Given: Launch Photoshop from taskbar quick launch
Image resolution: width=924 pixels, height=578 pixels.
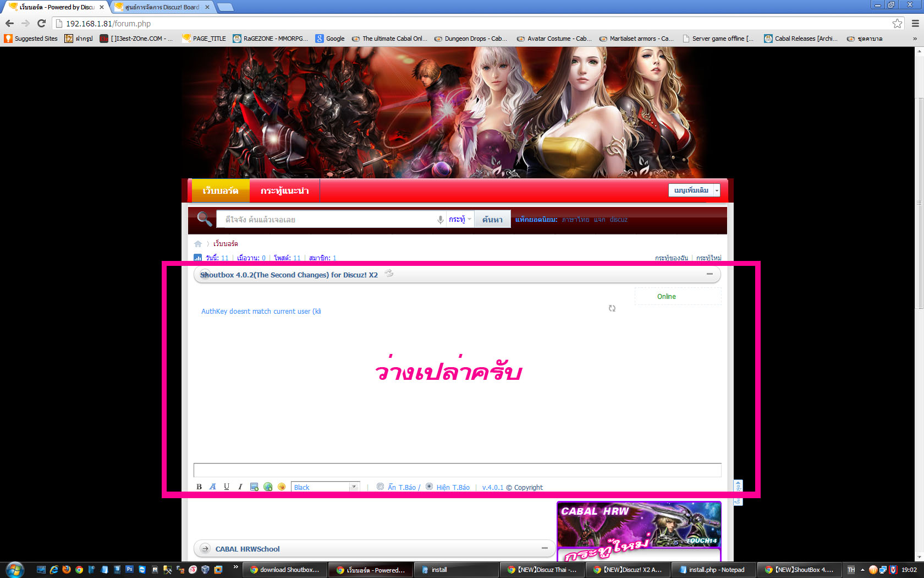Looking at the screenshot, I should click(129, 570).
